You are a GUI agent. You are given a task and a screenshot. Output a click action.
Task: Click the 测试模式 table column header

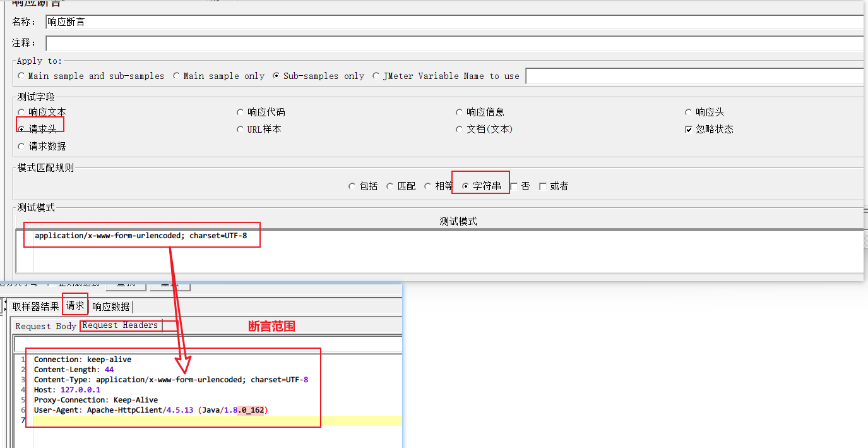(458, 221)
